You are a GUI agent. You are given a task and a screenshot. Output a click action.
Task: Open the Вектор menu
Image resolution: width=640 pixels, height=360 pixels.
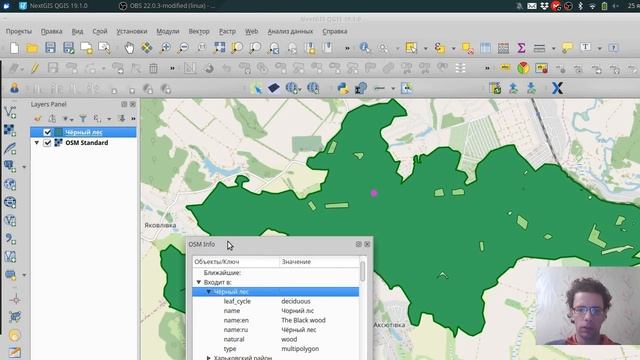point(199,31)
